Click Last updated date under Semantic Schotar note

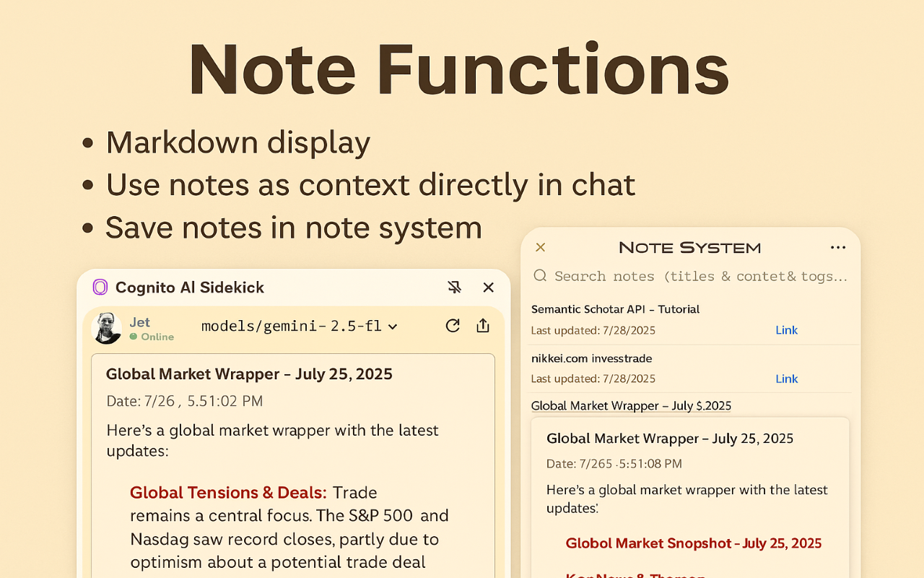pos(593,330)
